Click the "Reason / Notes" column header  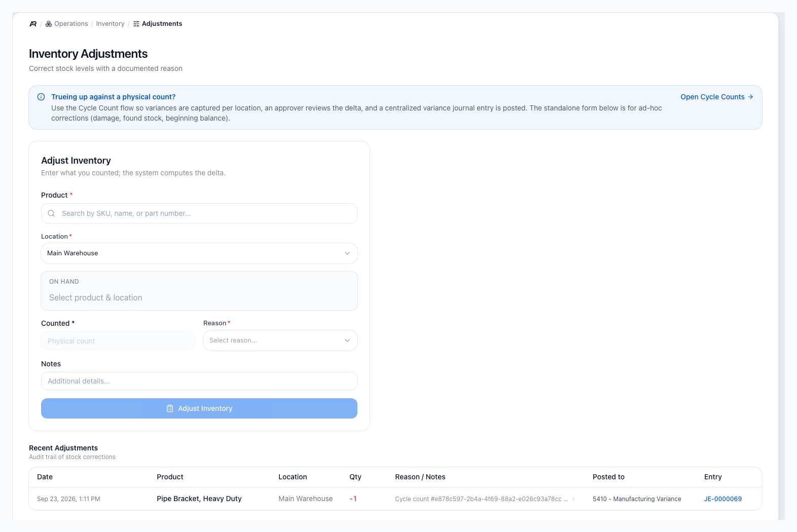coord(420,477)
